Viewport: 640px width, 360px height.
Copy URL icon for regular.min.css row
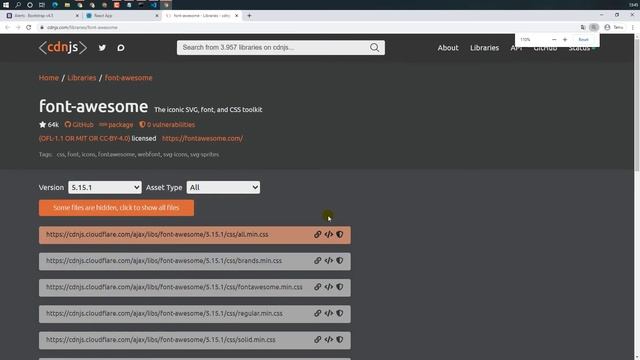coord(318,313)
